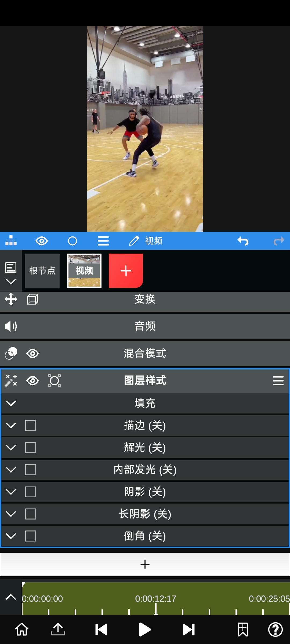Open the properties list panel icon
This screenshot has height=644, width=290.
pyautogui.click(x=11, y=268)
